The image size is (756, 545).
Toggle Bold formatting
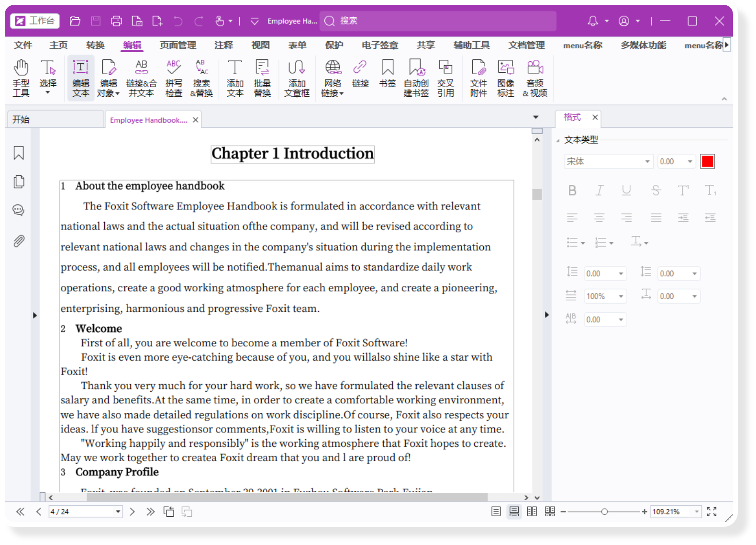(572, 191)
